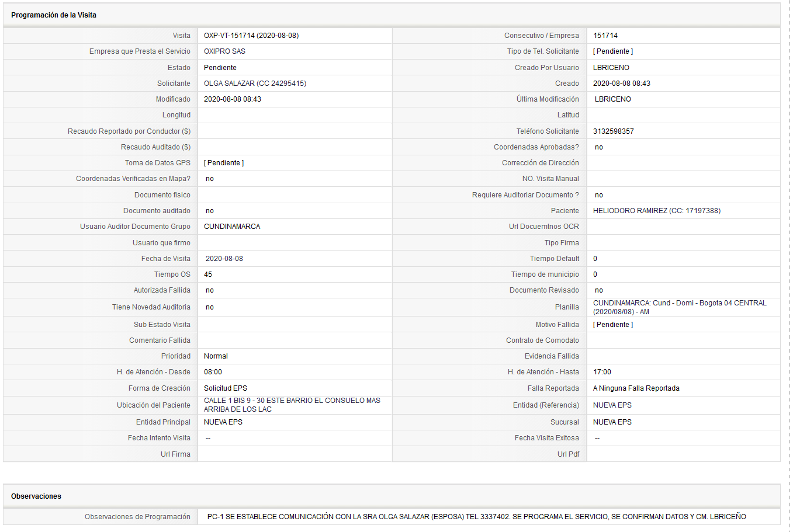Select solicitante OLGA SALAZAR (CC 24295415)

point(255,84)
